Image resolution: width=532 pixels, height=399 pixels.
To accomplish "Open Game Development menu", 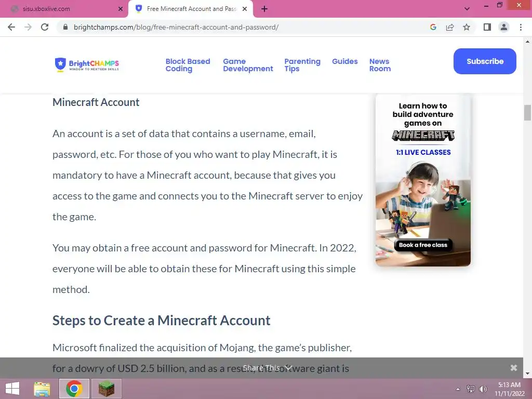I will [x=248, y=65].
